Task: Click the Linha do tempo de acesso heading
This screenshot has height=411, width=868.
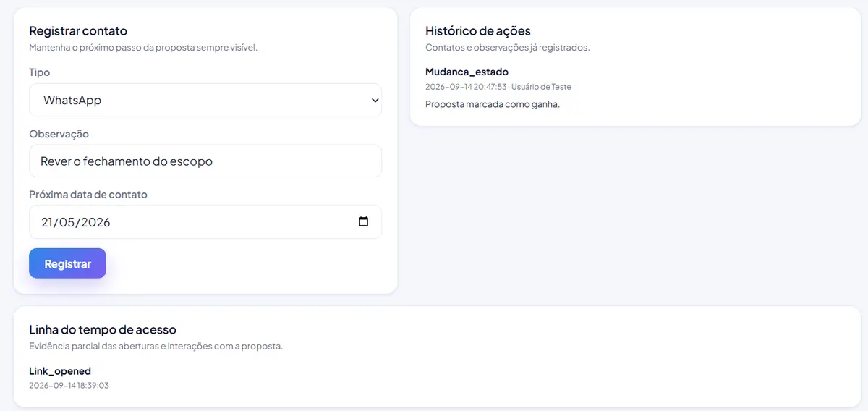Action: 103,330
